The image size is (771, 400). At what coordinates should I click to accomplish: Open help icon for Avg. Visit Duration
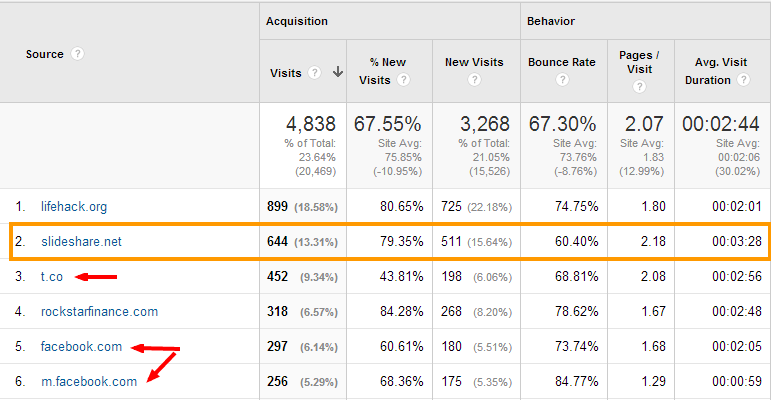pos(743,80)
